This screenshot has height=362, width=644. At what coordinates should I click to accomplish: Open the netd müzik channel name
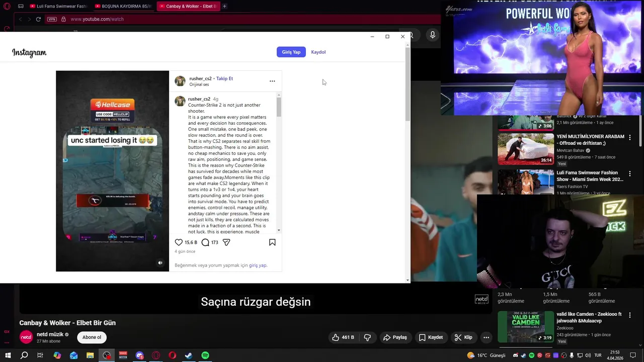coord(50,334)
